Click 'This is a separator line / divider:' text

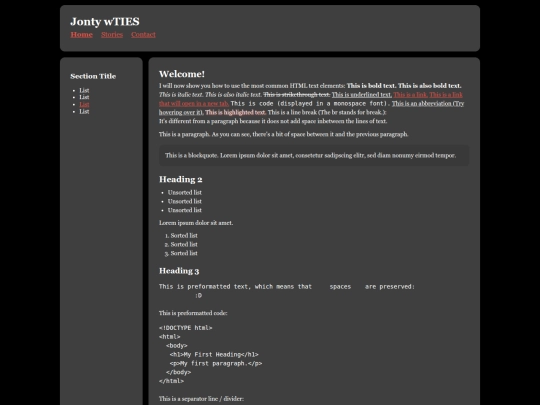pos(201,399)
